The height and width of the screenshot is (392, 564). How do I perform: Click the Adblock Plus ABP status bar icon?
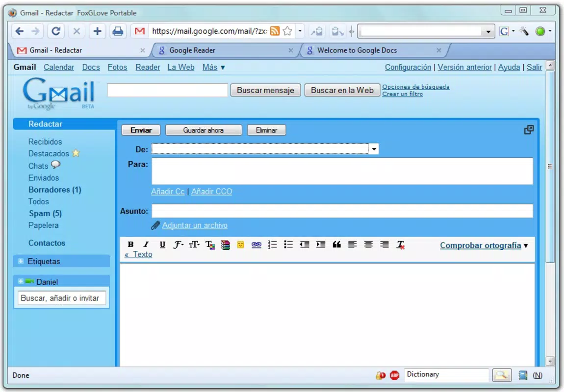point(394,375)
